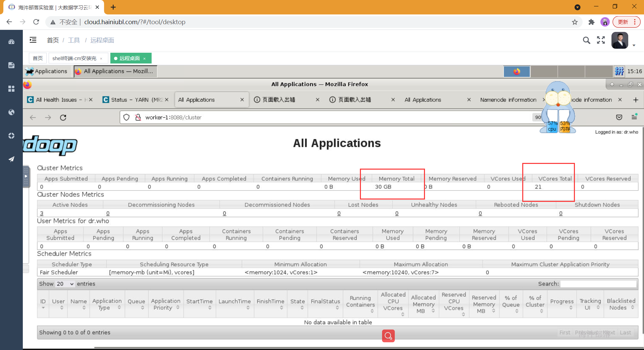Switch to Namenode information tab
This screenshot has height=350, width=644.
[508, 100]
